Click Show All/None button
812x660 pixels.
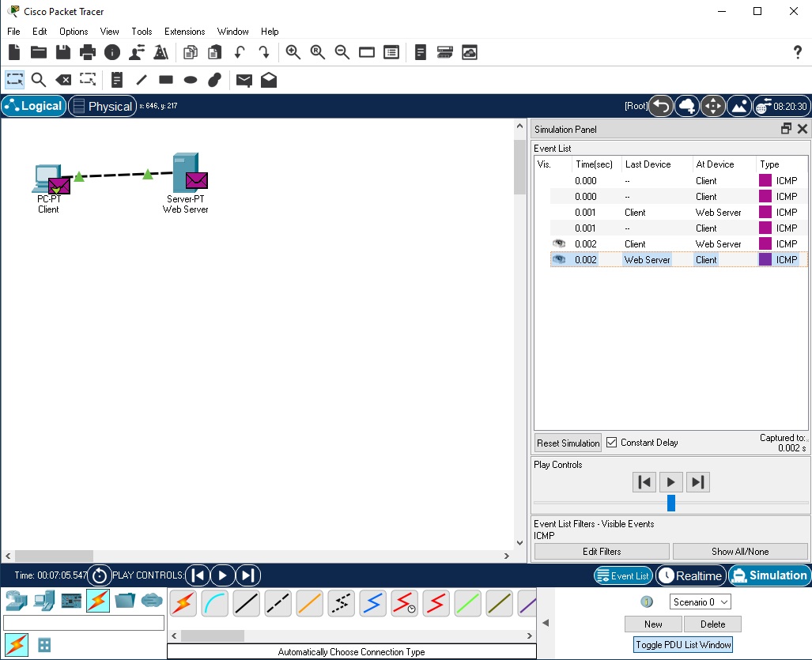740,551
